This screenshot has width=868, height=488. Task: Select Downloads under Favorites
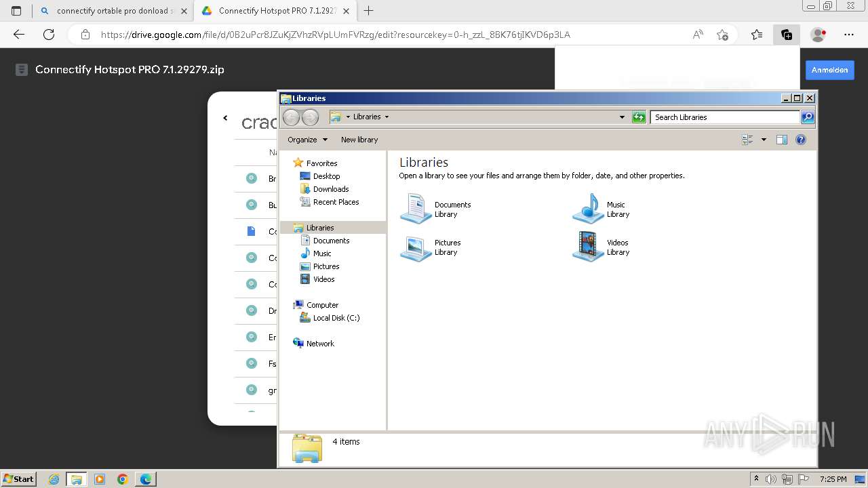coord(331,189)
